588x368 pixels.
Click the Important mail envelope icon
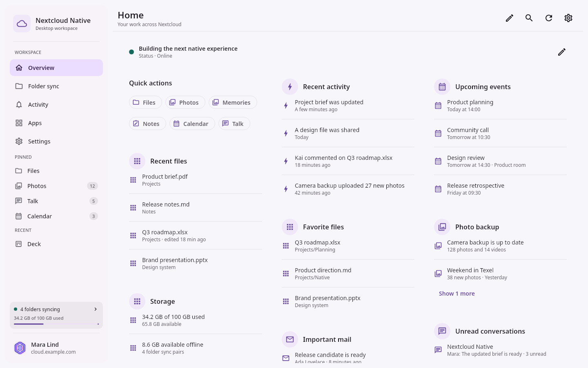290,339
